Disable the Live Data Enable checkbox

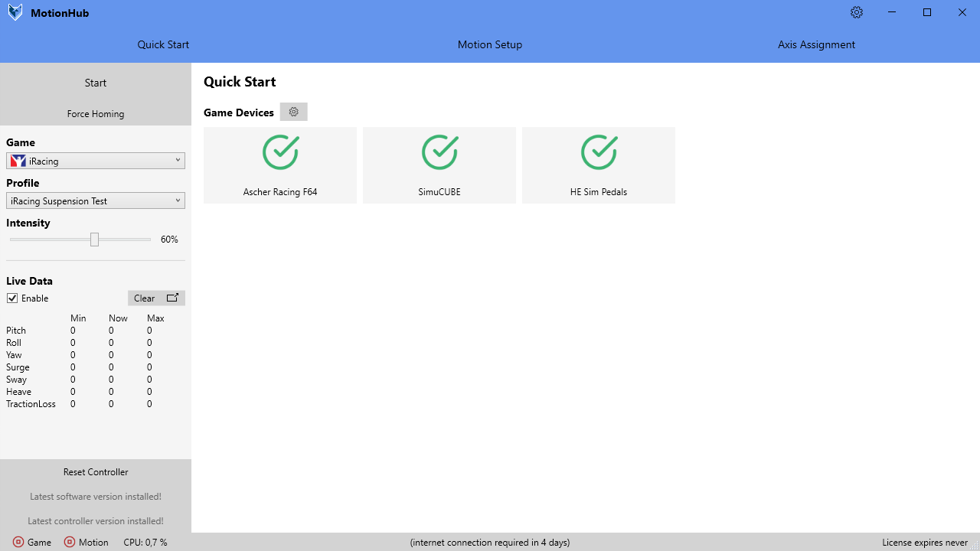point(12,298)
